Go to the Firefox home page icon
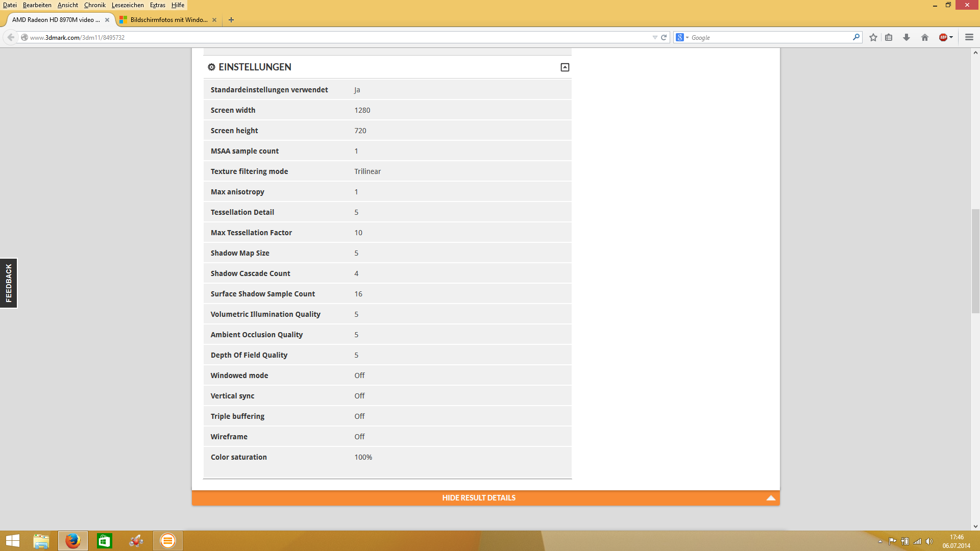 tap(924, 37)
